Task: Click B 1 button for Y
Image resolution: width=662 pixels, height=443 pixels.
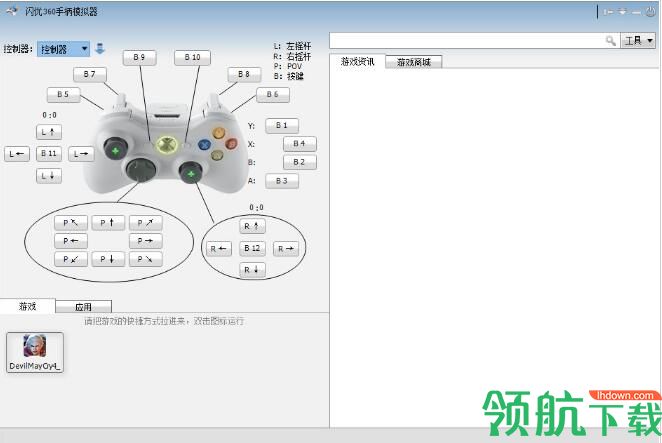Action: (x=282, y=126)
